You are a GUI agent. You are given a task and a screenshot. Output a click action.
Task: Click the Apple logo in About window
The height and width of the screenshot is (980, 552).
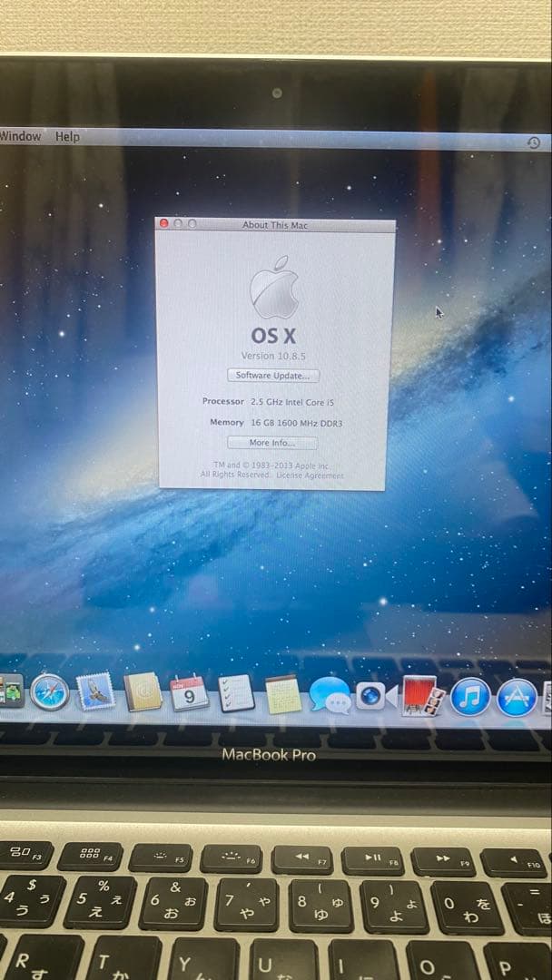[273, 287]
